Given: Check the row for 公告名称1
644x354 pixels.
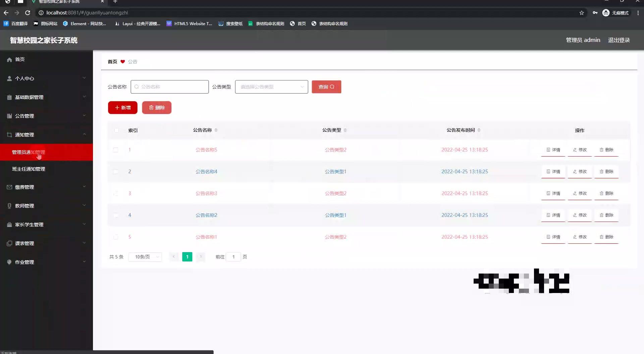Looking at the screenshot, I should [x=116, y=237].
